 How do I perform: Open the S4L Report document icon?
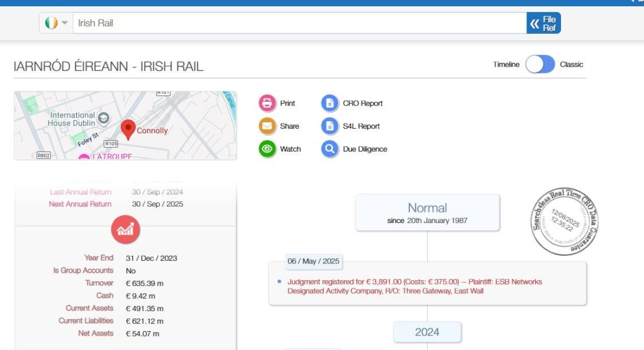click(330, 126)
